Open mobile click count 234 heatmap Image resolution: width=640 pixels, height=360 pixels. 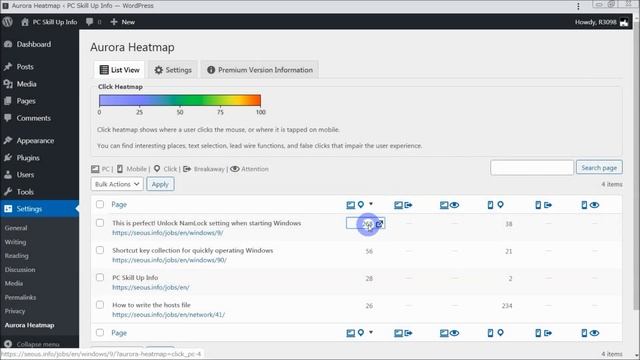tap(507, 306)
